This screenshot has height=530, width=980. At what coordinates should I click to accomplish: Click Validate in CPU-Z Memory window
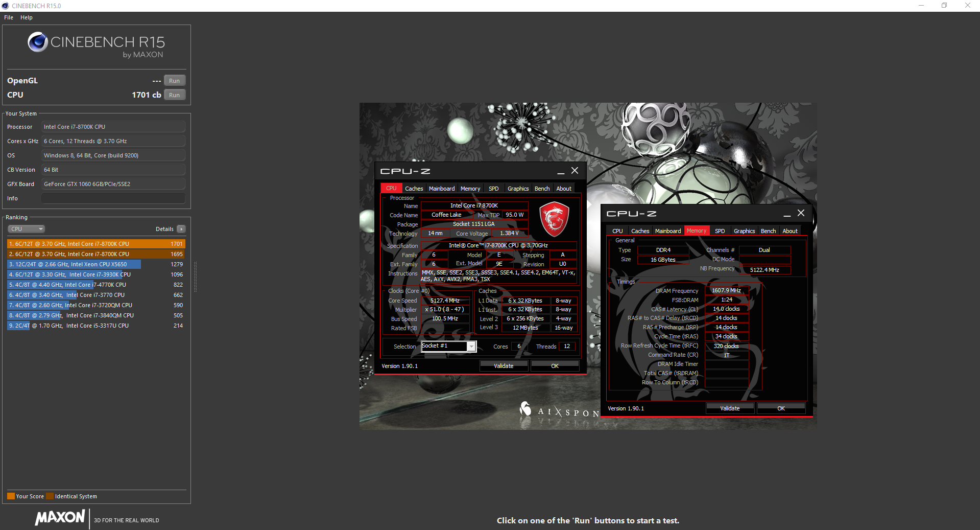click(730, 408)
